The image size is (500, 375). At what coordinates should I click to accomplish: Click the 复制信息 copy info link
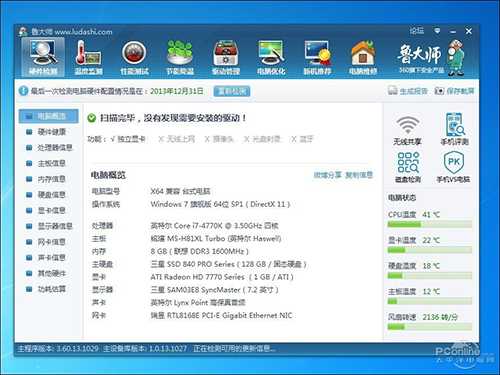tap(359, 175)
